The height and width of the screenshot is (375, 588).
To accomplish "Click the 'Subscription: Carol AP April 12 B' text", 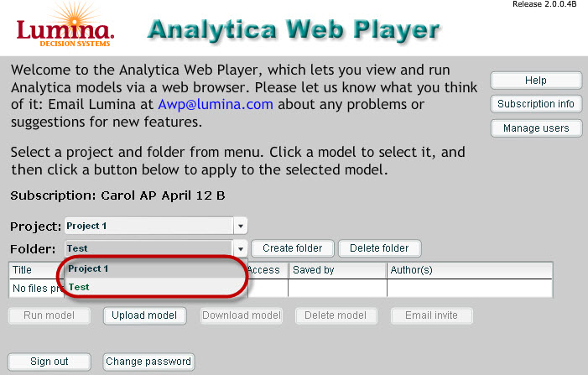I will (117, 195).
